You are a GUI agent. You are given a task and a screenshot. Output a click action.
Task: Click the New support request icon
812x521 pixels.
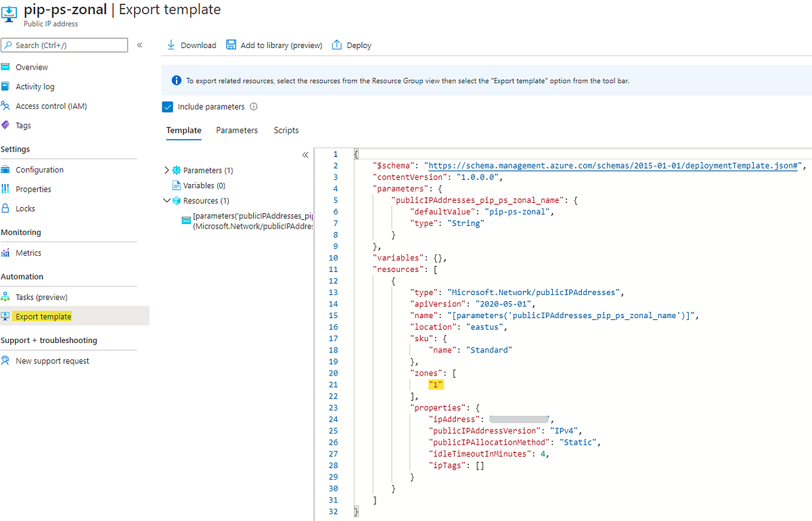(x=6, y=361)
